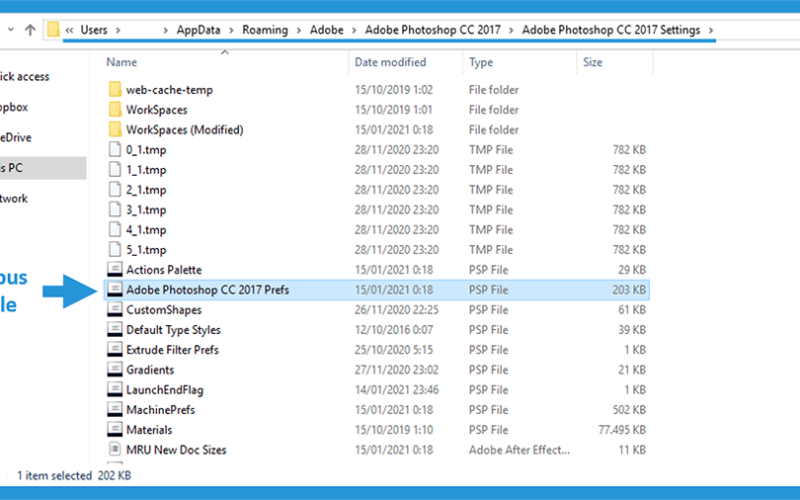Click date 12/10/2016 0:07 cell
Viewport: 800px width, 500px height.
pyautogui.click(x=394, y=330)
